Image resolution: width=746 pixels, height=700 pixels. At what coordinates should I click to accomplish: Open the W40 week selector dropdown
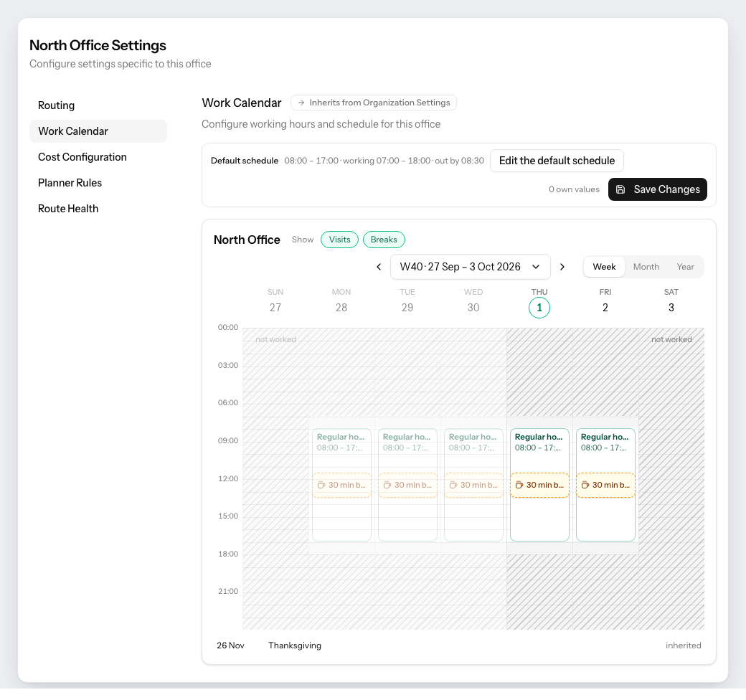tap(470, 267)
